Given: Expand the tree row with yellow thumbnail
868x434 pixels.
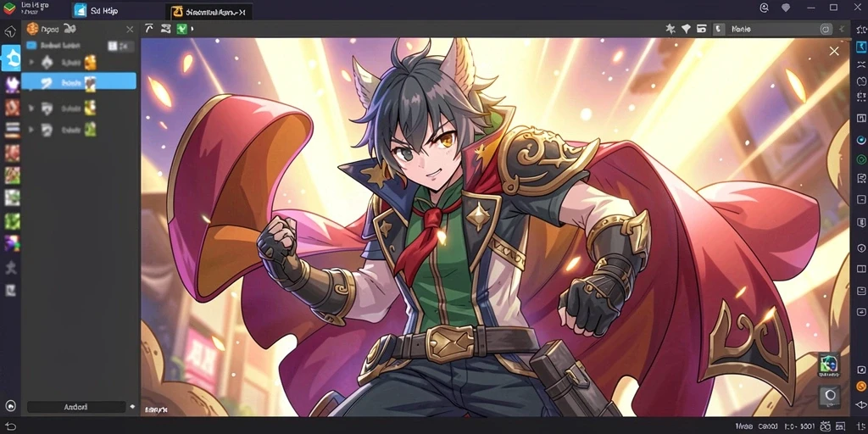Looking at the screenshot, I should pyautogui.click(x=31, y=108).
